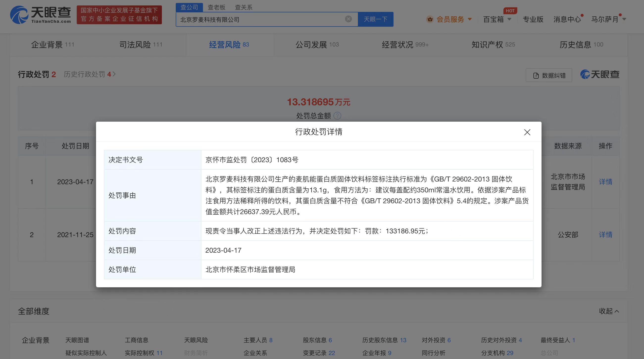
Task: Switch to the 查老板 search tab
Action: pyautogui.click(x=216, y=7)
